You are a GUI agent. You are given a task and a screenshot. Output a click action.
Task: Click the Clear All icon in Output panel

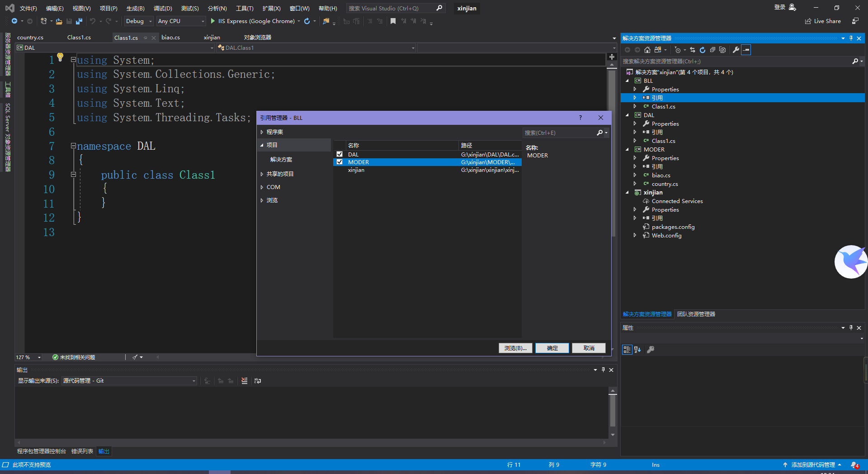(245, 381)
